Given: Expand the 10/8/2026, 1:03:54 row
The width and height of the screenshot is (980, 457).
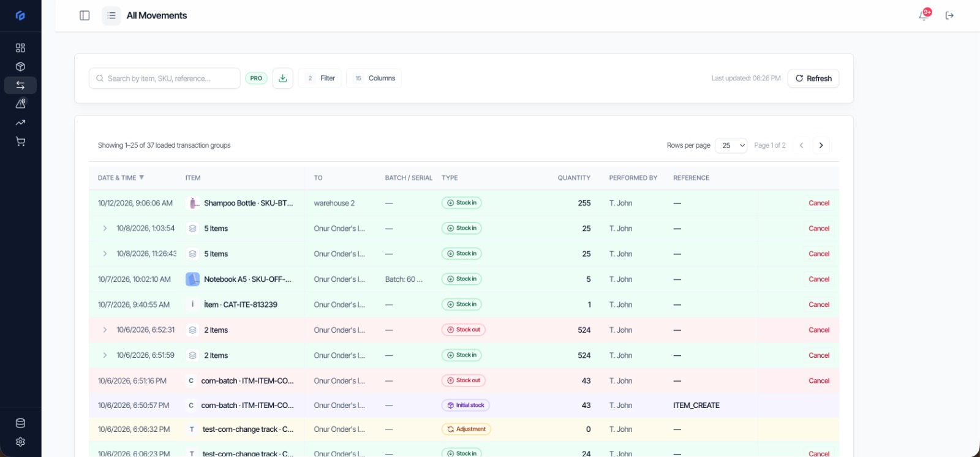Looking at the screenshot, I should [105, 228].
